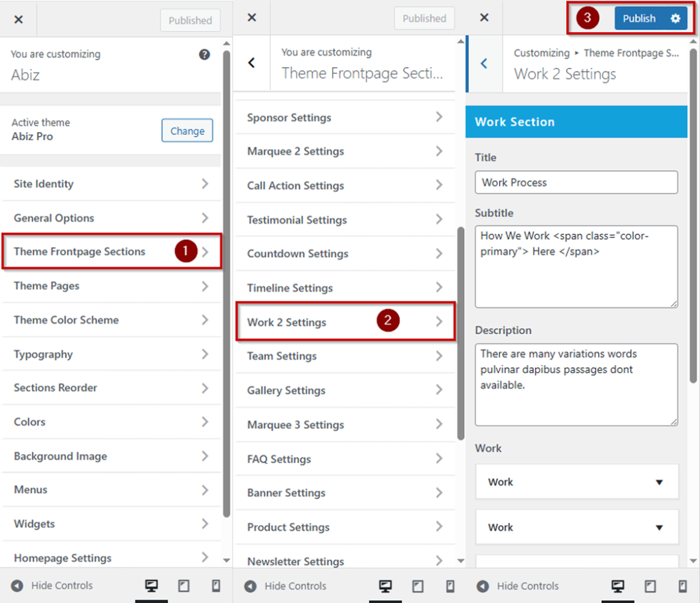Screen dimensions: 700x603
Task: Click the middle panel vertical scrollbar
Action: pyautogui.click(x=460, y=328)
